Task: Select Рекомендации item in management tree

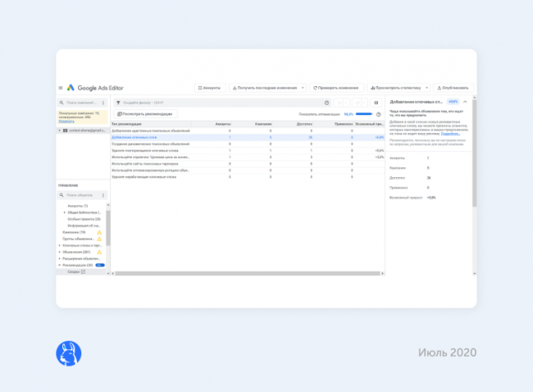Action: [x=77, y=265]
